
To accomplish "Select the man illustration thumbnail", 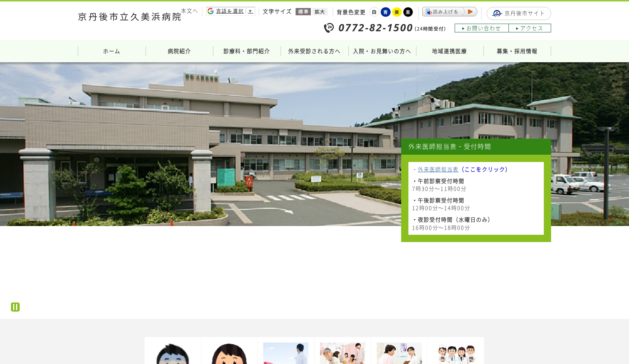I will (x=173, y=353).
